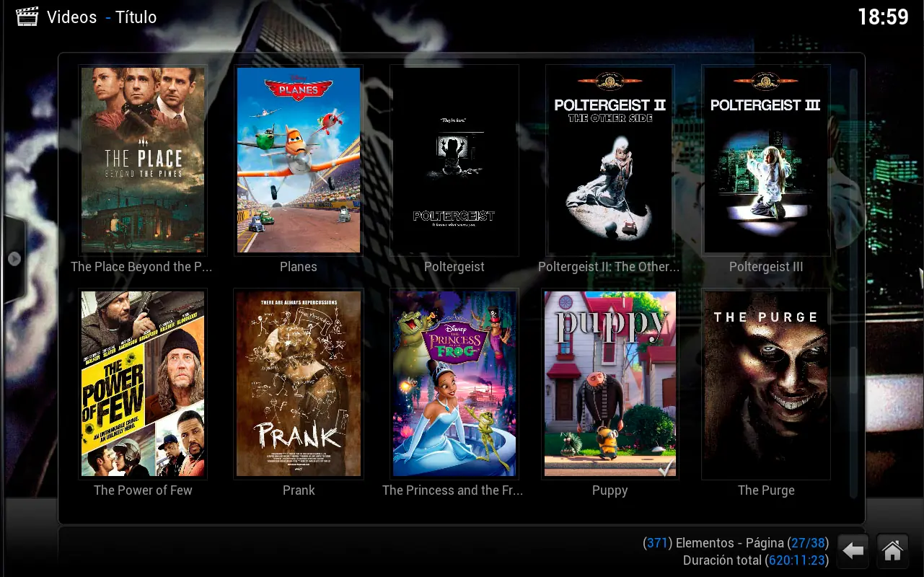Click the "Título" sort label in header

tap(136, 17)
